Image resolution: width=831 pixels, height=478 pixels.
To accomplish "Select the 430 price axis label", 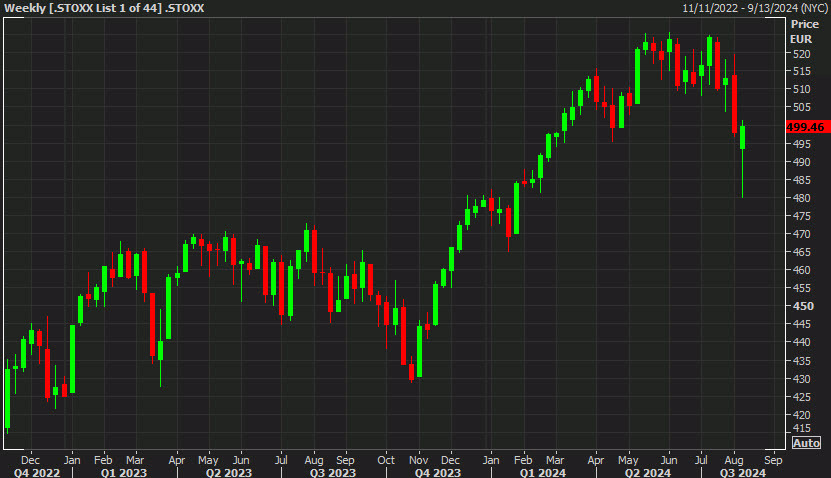I will pyautogui.click(x=801, y=379).
